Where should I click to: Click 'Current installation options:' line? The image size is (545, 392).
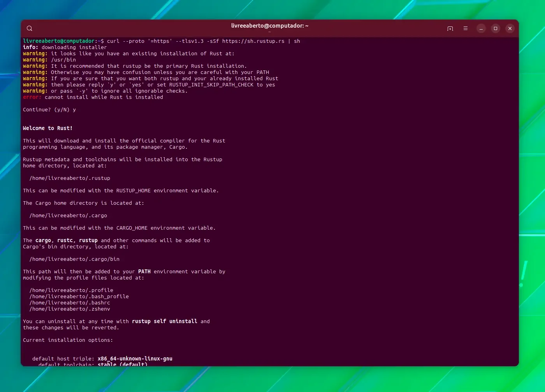point(68,340)
